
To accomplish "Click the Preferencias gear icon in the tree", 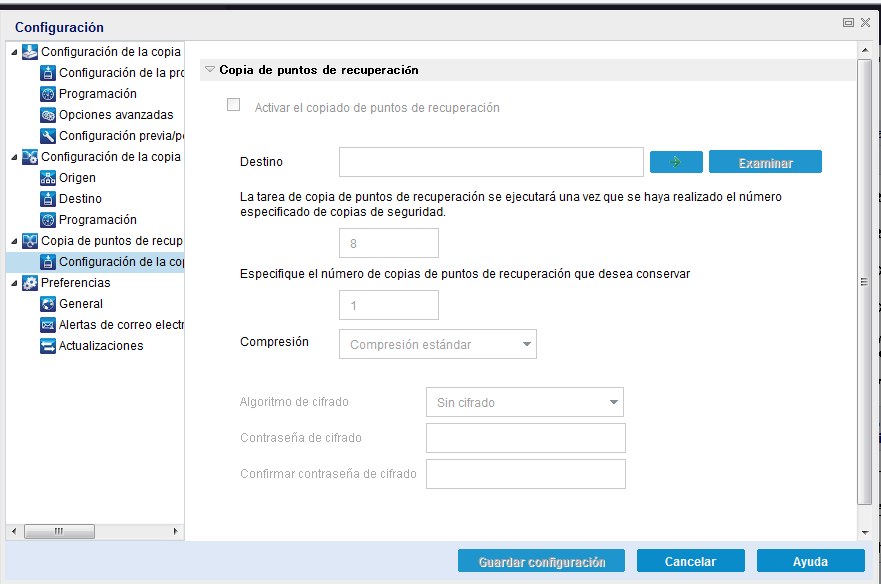I will [31, 282].
